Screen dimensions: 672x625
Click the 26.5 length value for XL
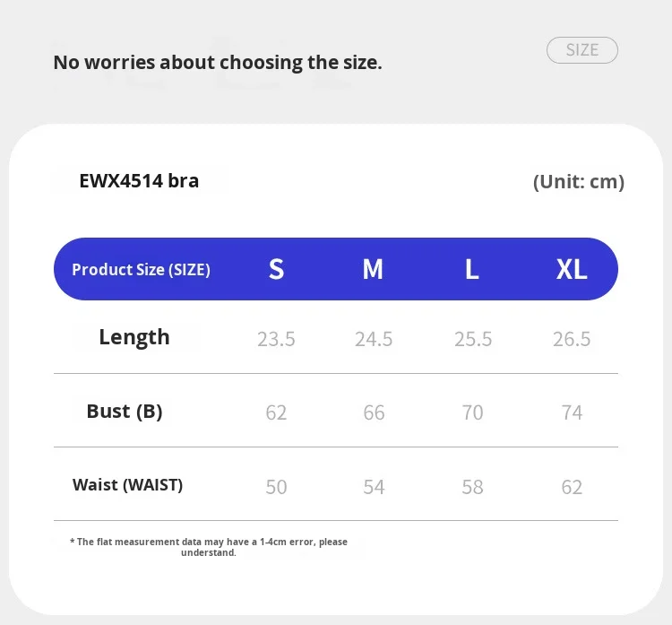click(x=572, y=339)
